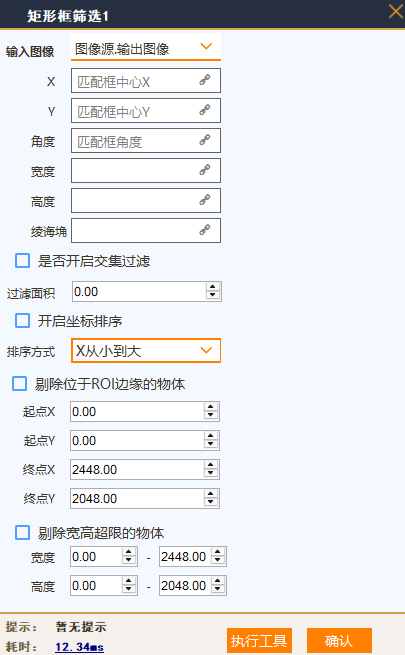Close the 矩形框筛选1 dialog
Viewport: 405px width, 655px height.
[x=395, y=11]
